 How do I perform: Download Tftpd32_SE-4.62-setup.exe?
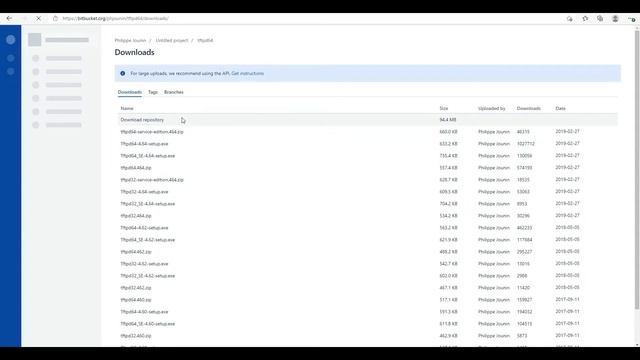click(148, 276)
